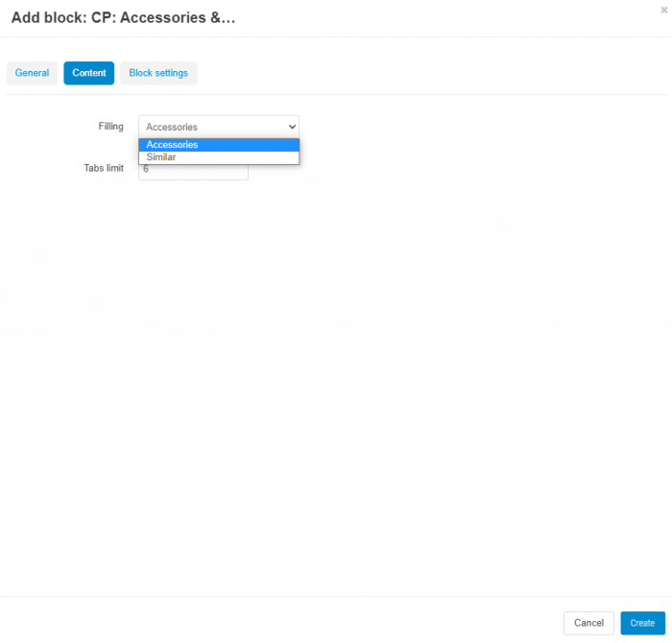Image resolution: width=672 pixels, height=643 pixels.
Task: Choose Similar option in list
Action: click(219, 157)
